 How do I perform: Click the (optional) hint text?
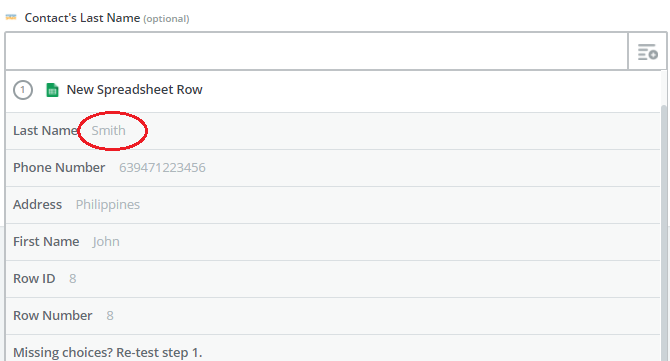(166, 19)
